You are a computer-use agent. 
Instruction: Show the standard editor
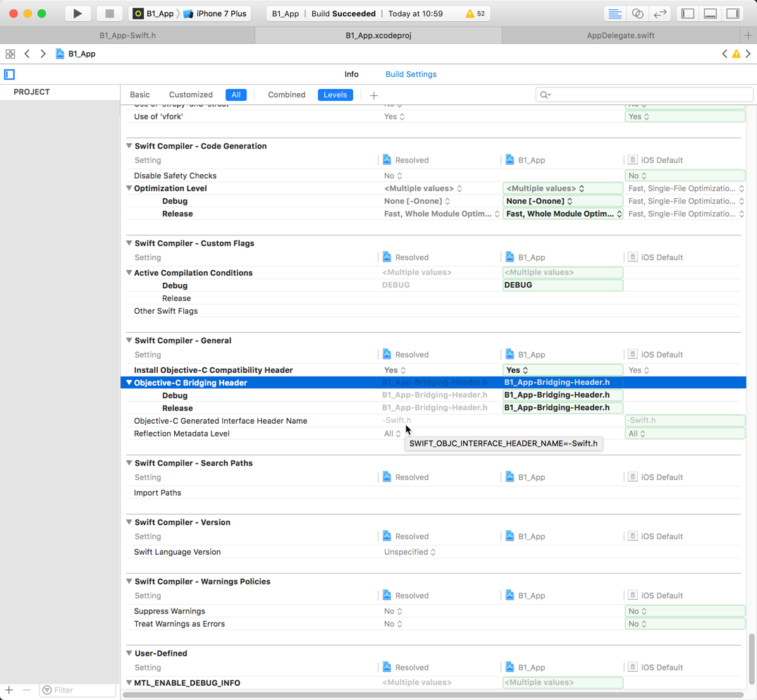pyautogui.click(x=615, y=13)
